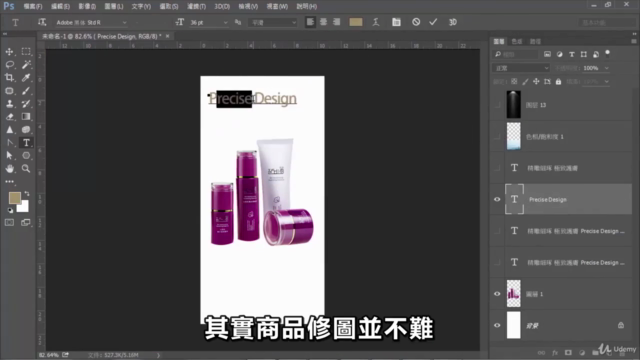Cancel current text edits
Image resolution: width=640 pixels, height=360 pixels.
tap(416, 22)
